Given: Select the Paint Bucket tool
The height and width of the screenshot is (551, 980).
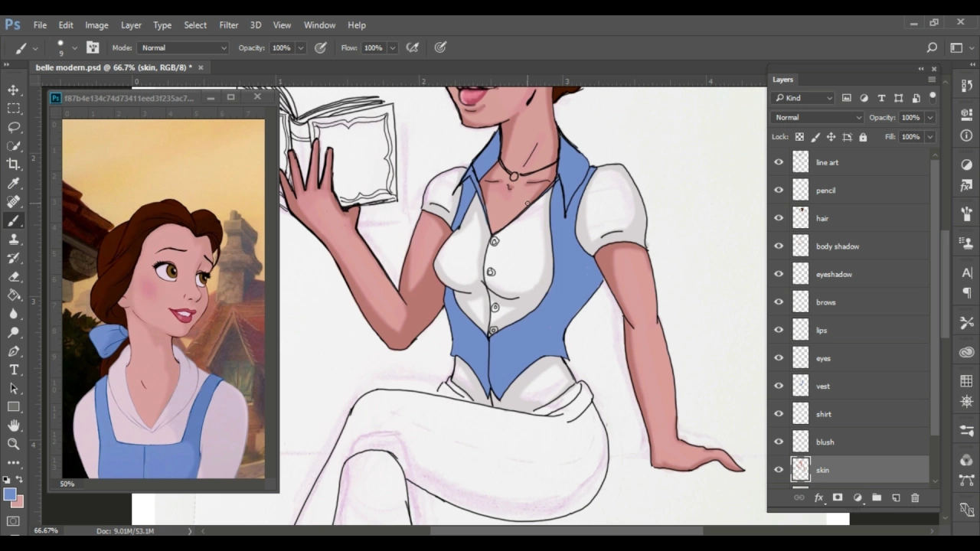Looking at the screenshot, I should coord(14,295).
